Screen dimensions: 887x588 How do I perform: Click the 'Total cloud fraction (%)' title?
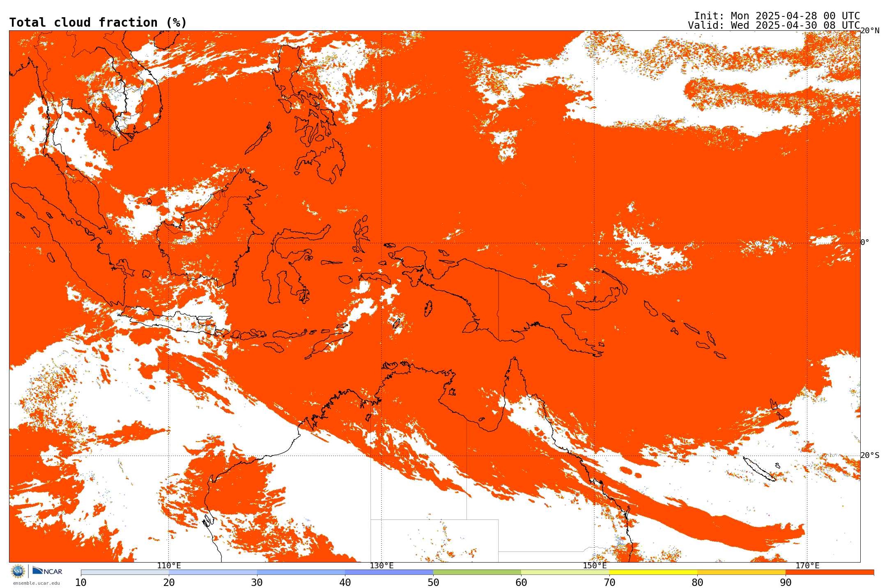98,23
